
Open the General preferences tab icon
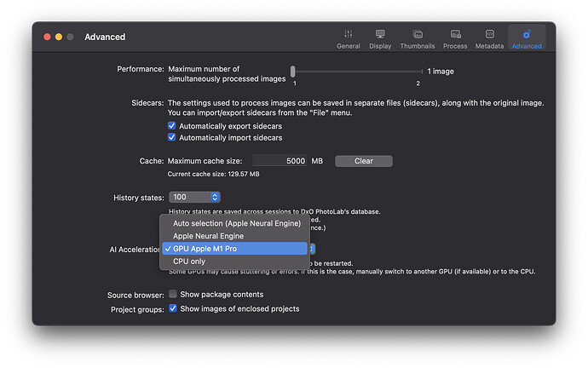[x=348, y=34]
